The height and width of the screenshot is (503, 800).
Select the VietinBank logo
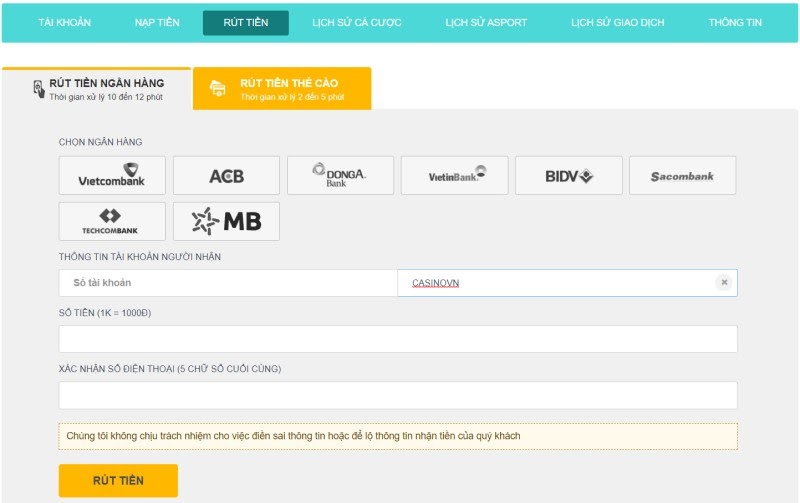[x=454, y=175]
